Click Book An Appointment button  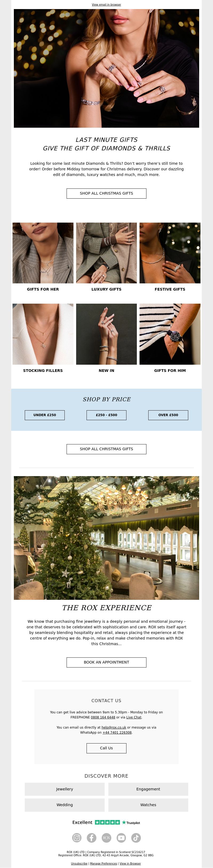pos(106,662)
